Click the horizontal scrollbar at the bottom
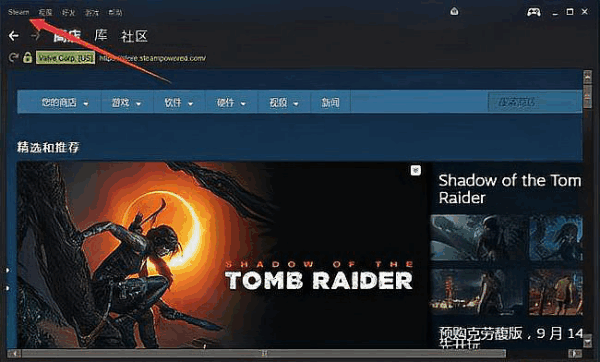The width and height of the screenshot is (600, 362). [264, 353]
